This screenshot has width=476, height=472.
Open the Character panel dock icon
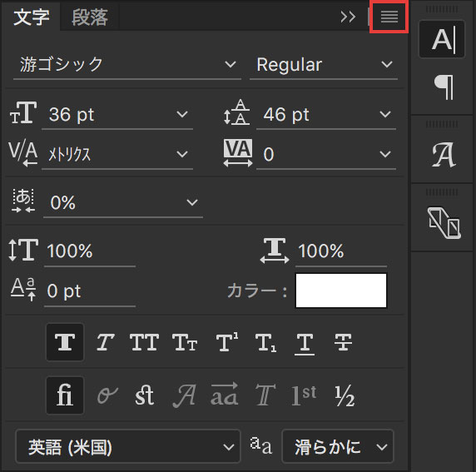coord(442,39)
